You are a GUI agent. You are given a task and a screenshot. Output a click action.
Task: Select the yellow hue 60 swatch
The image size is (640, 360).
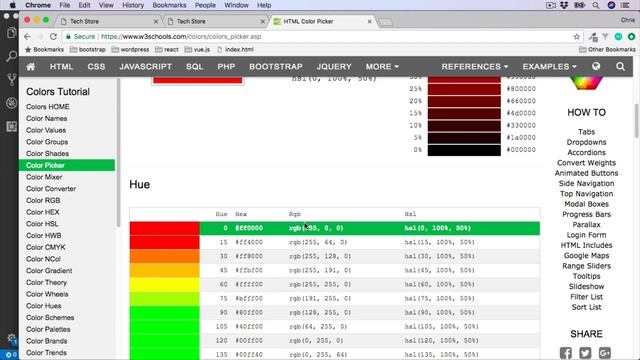(x=164, y=284)
